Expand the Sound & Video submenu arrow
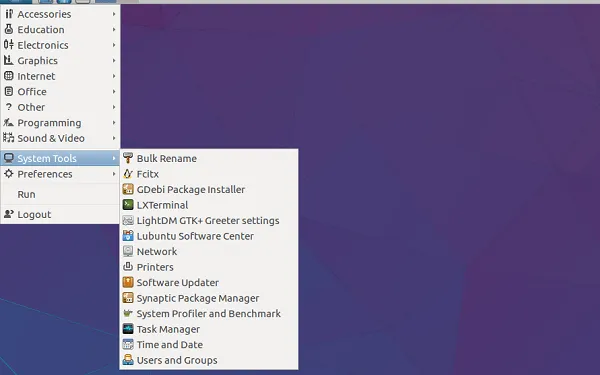This screenshot has height=375, width=600. point(114,138)
